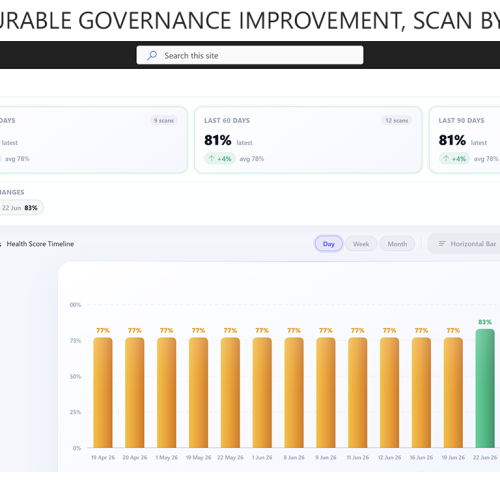500x500 pixels.
Task: Select the Last 90 Days card
Action: coord(465,140)
